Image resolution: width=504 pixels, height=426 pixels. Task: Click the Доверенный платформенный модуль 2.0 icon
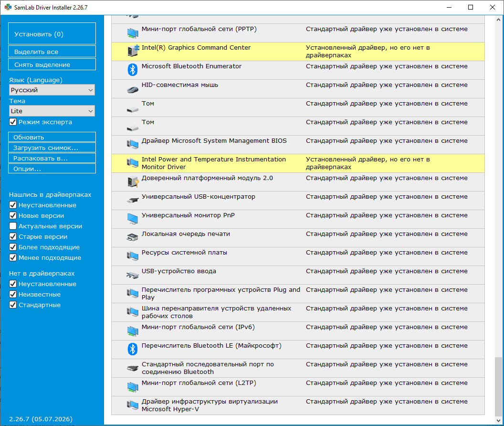132,182
